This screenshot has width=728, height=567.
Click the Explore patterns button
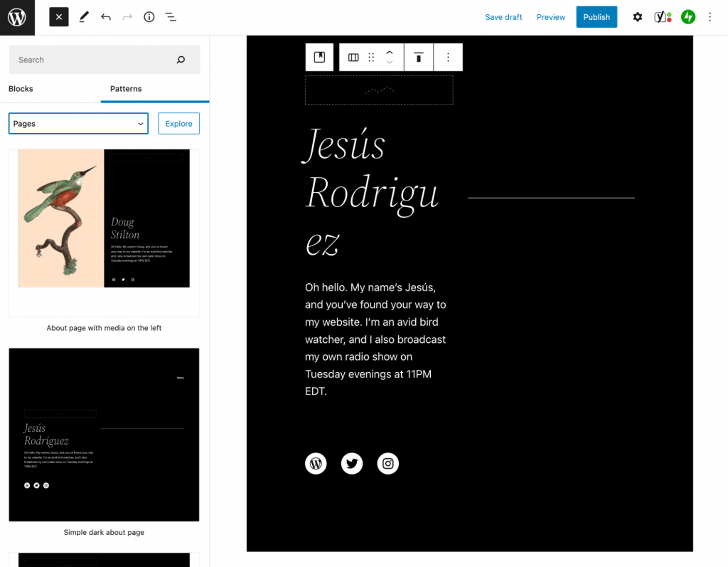tap(178, 124)
